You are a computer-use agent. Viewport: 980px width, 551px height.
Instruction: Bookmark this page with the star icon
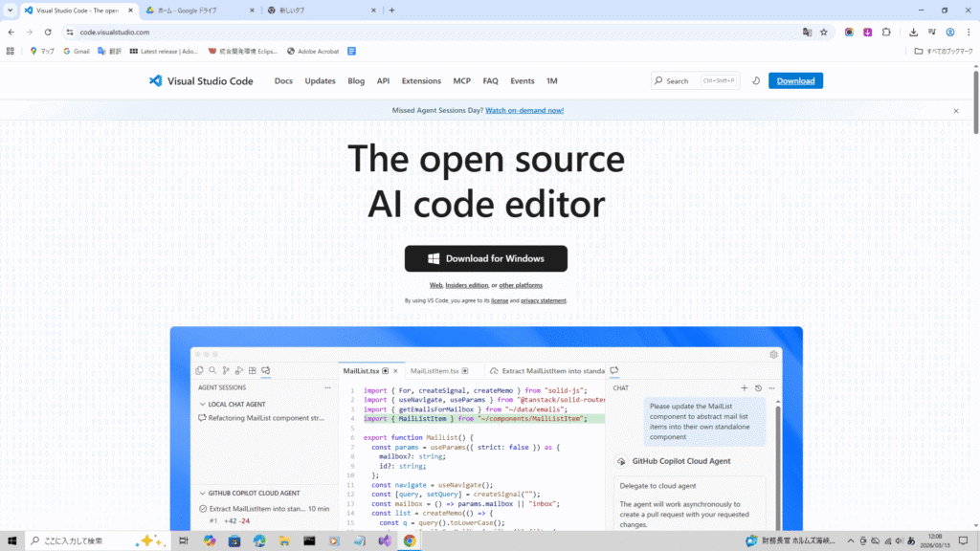click(823, 32)
